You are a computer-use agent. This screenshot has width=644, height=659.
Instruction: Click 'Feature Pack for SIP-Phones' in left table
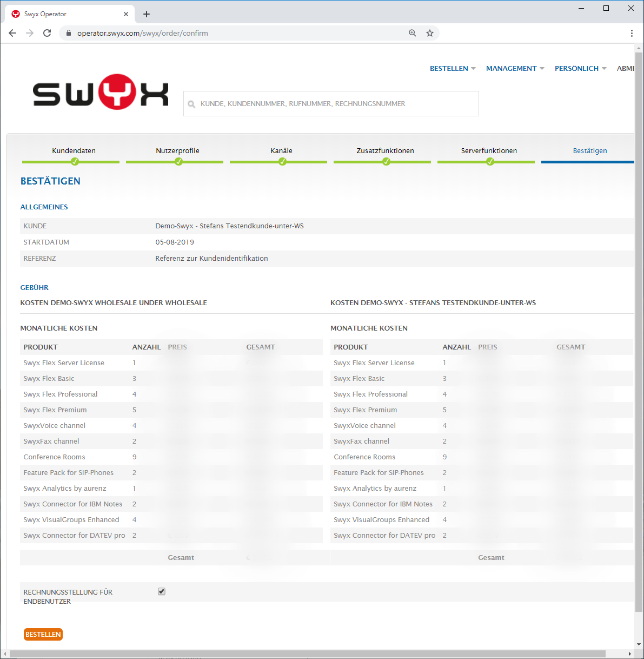tap(68, 473)
